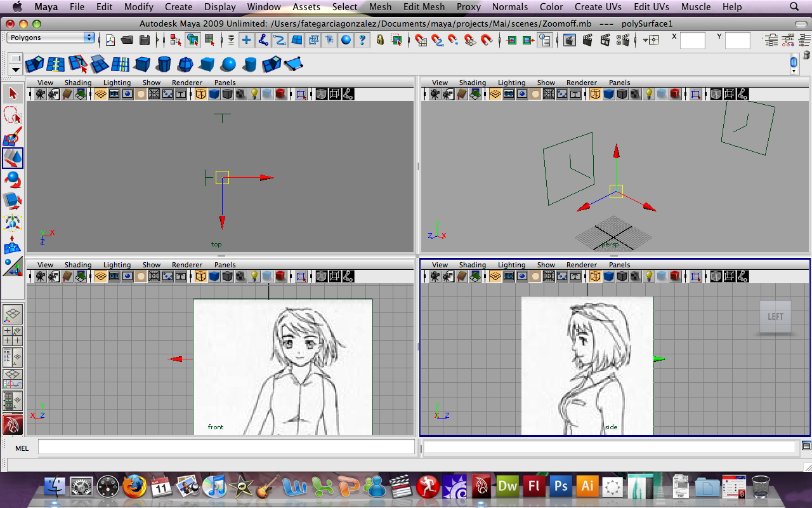The image size is (812, 508).
Task: Activate the Soft Modification tool
Action: point(13,244)
